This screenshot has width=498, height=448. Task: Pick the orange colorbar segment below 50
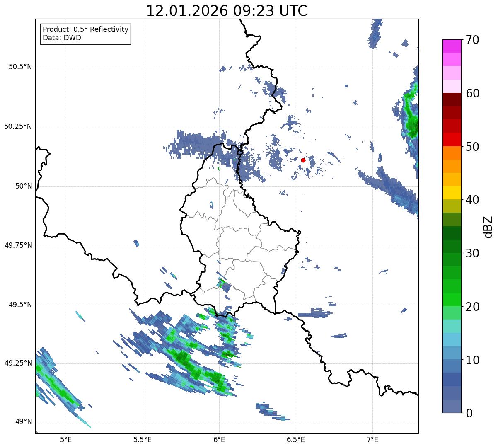tap(452, 153)
